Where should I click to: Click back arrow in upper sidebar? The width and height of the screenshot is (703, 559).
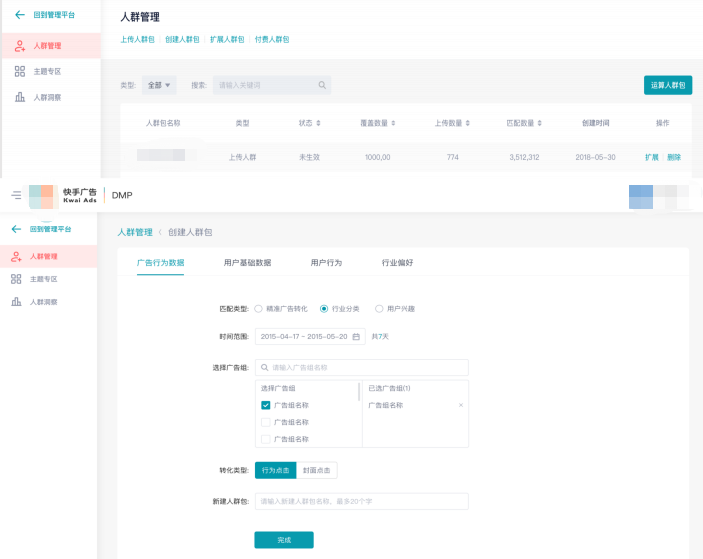click(20, 15)
